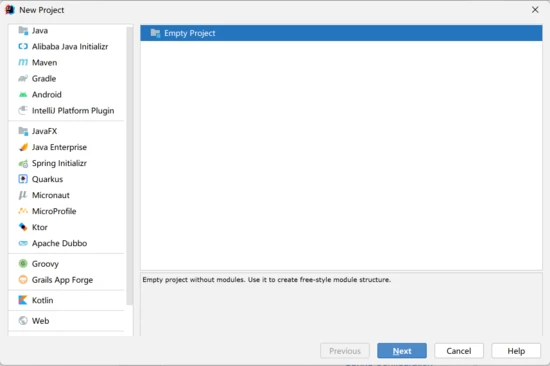
Task: Click the 'Empty Project' label text
Action: tap(190, 33)
